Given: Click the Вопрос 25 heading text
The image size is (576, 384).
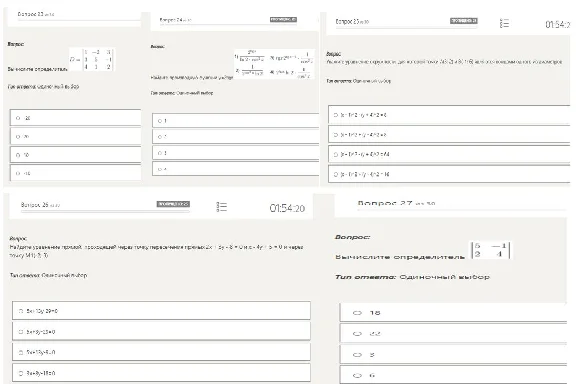Looking at the screenshot, I should (x=352, y=22).
